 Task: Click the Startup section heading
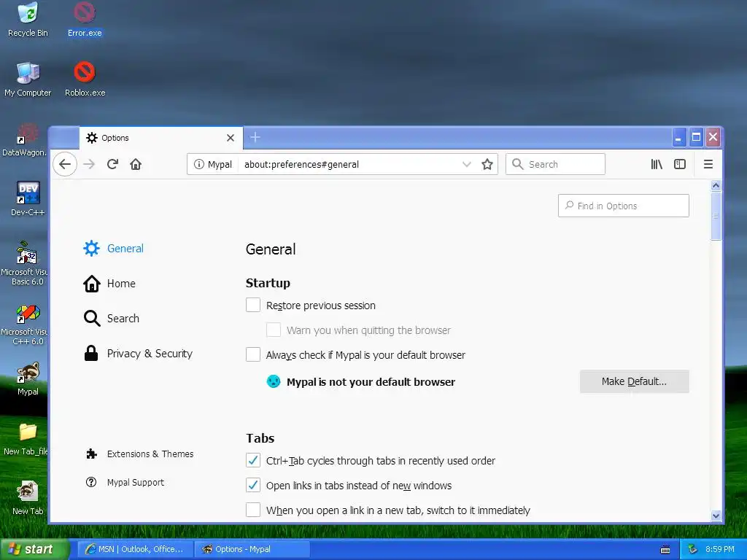268,283
